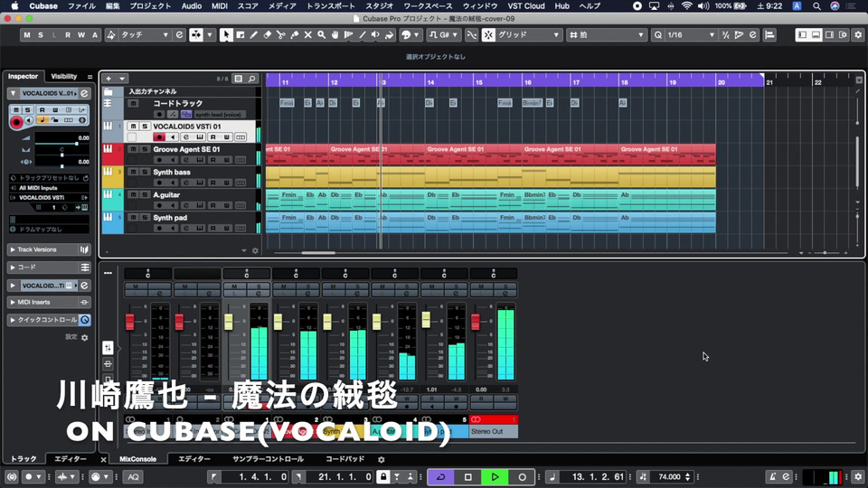Click the AQ auto quantize button
The height and width of the screenshot is (488, 868).
point(134,477)
